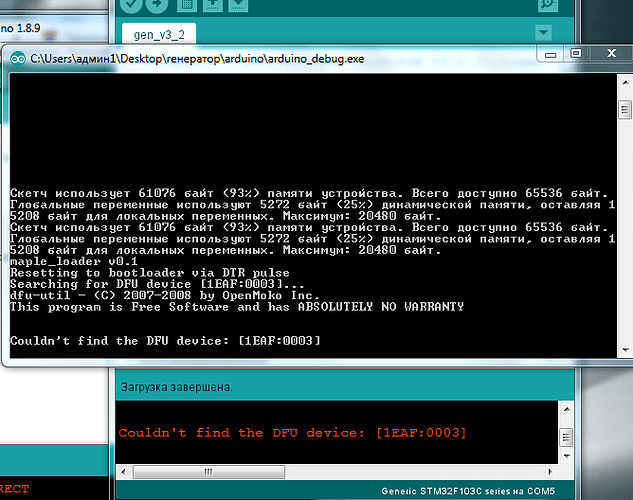Click the 'Загрузка завершена.' status message
This screenshot has height=500, width=633.
[x=177, y=387]
